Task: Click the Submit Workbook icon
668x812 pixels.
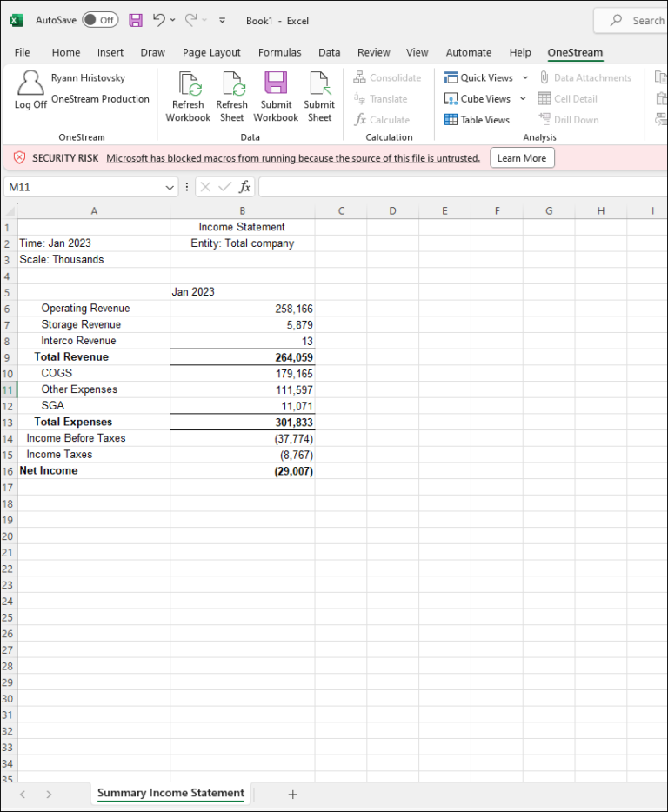Action: 276,84
